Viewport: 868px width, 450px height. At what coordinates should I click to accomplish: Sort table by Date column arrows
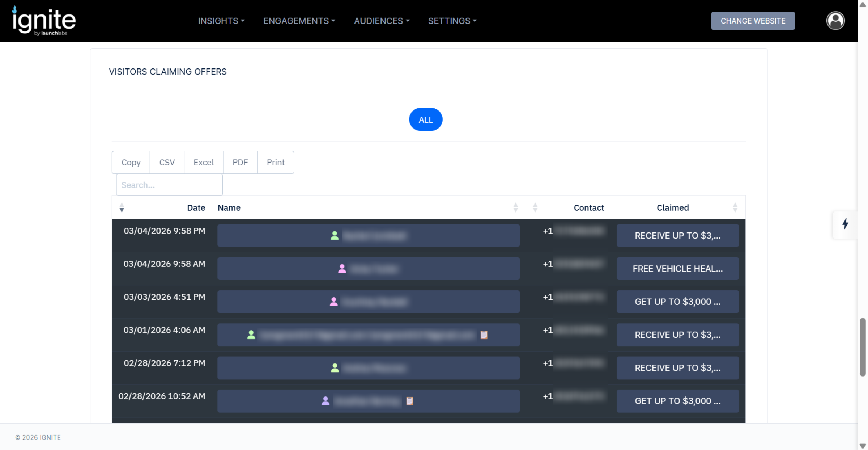coord(122,207)
